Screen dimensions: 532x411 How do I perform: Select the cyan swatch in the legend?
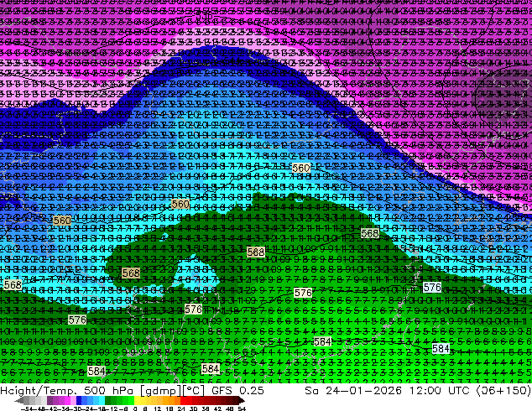102,400
